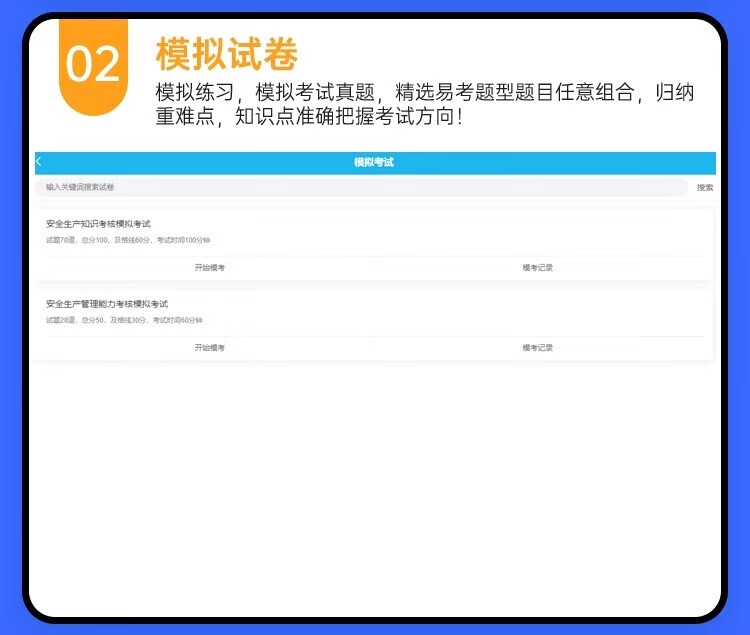This screenshot has height=635, width=750.
Task: Start 开始模考 for 安全生产管理能力考核 exam
Action: [x=209, y=348]
